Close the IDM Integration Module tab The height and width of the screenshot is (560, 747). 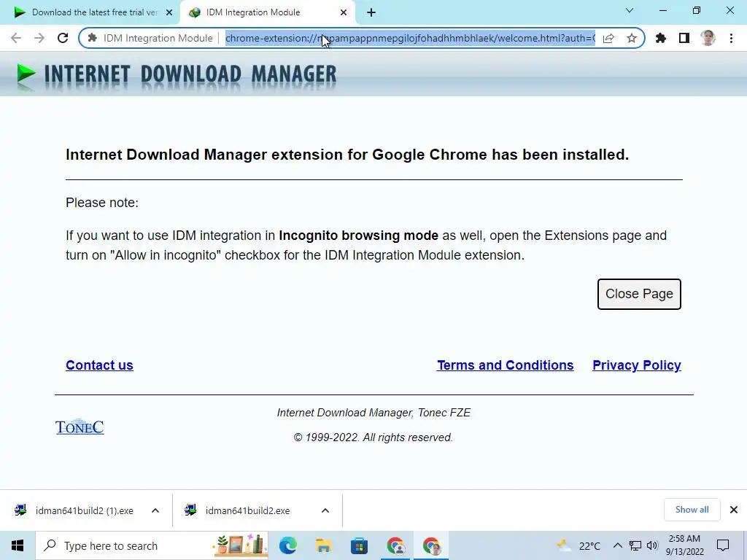coord(344,12)
